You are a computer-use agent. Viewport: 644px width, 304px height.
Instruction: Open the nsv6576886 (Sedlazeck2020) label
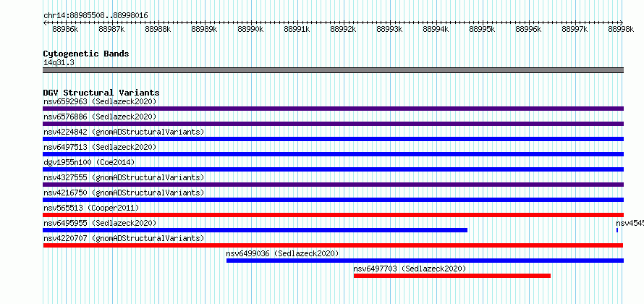[x=100, y=117]
